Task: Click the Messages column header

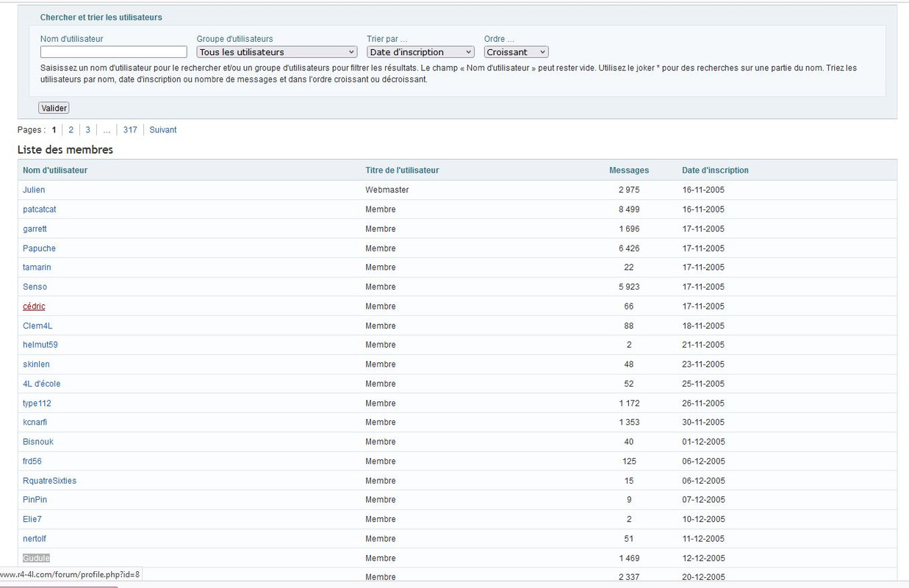Action: pyautogui.click(x=629, y=171)
